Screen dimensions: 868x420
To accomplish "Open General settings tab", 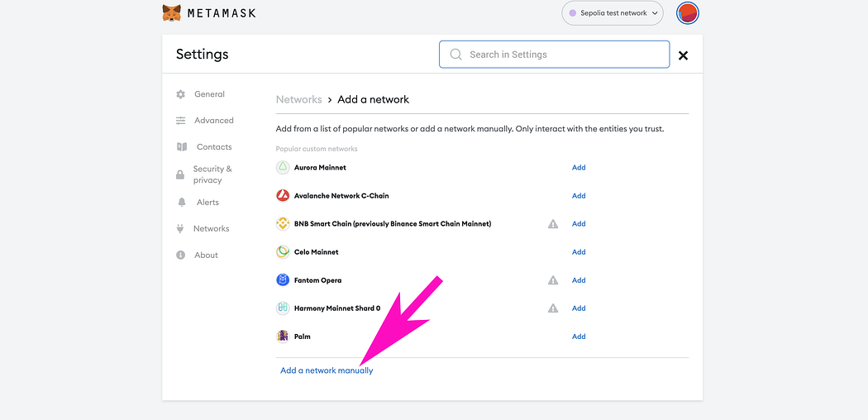I will click(x=209, y=94).
